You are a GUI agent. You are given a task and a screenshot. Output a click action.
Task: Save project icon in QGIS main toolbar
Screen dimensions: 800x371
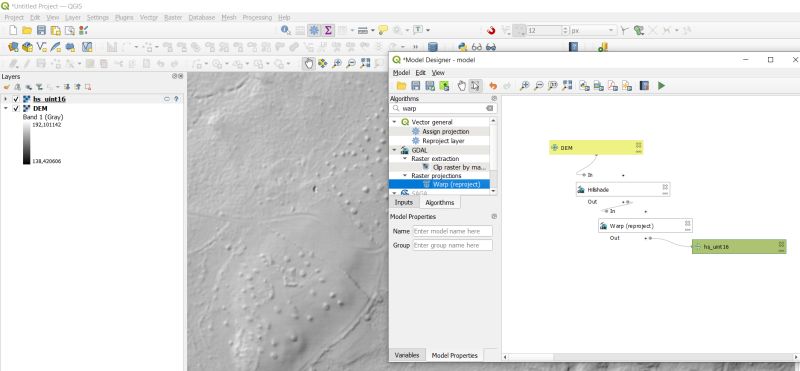pos(41,31)
